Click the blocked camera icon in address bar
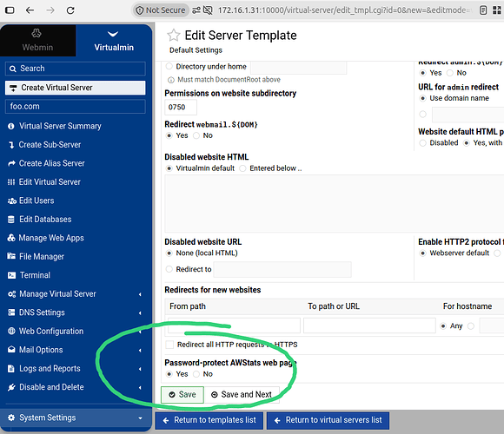 [208, 10]
